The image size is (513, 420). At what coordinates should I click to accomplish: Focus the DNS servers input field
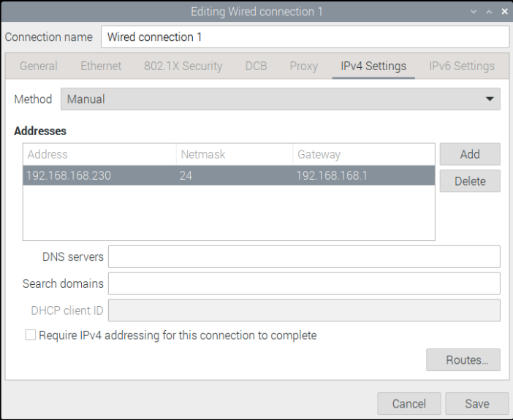click(x=304, y=256)
